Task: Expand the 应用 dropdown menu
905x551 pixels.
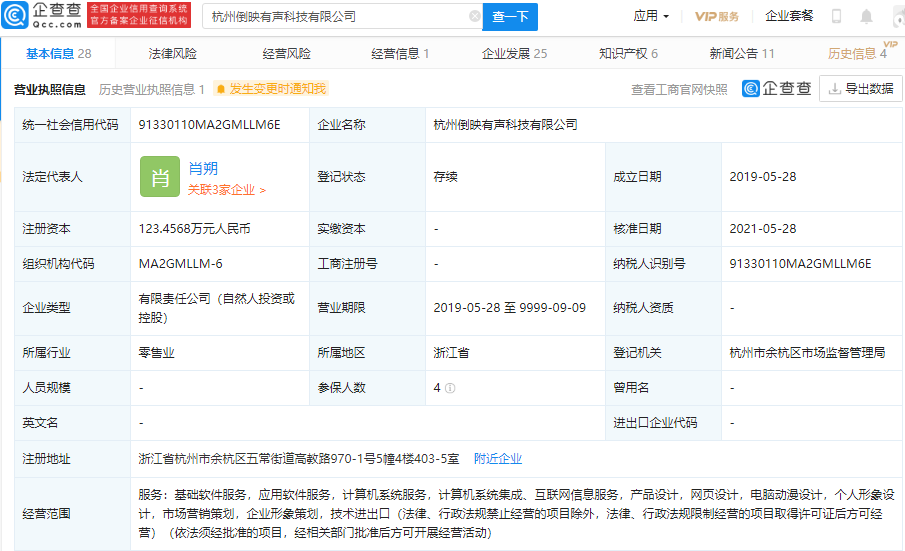Action: coord(651,16)
